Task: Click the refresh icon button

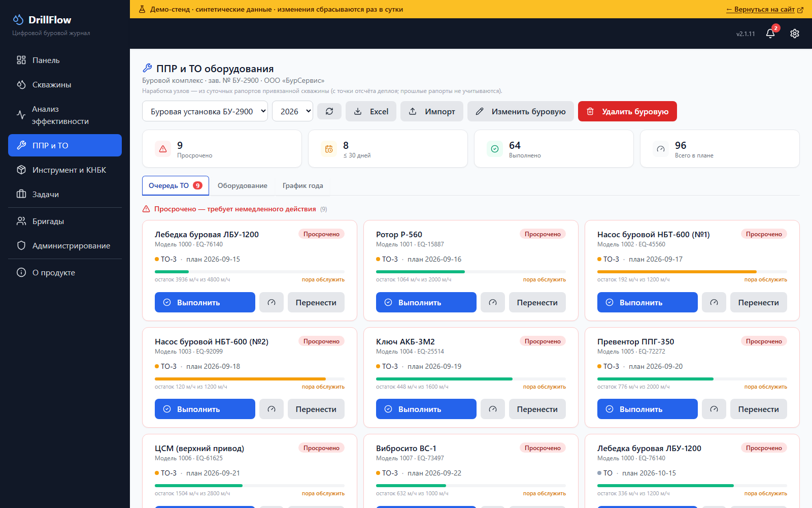Action: 329,111
